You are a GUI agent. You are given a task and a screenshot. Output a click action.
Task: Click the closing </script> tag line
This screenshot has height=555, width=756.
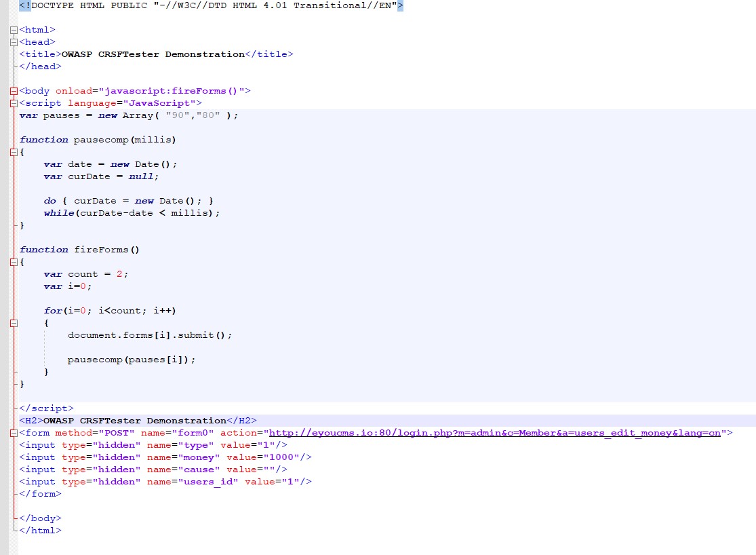click(x=46, y=408)
